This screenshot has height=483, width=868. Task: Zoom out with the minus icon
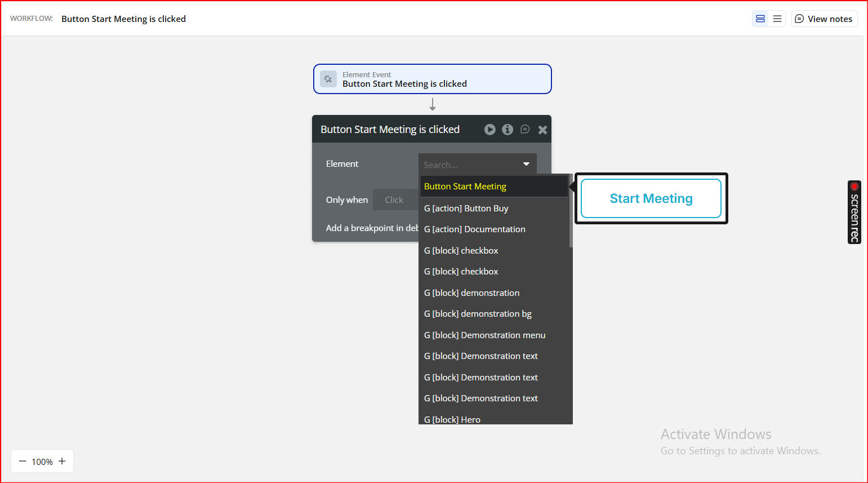click(x=23, y=461)
